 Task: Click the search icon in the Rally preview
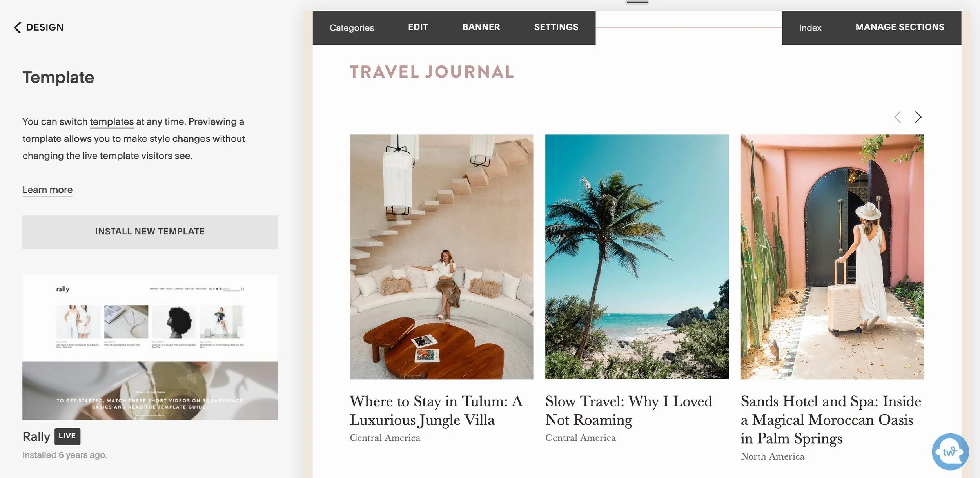point(243,289)
